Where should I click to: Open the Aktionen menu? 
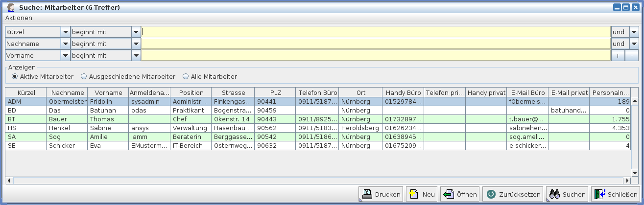pyautogui.click(x=19, y=18)
